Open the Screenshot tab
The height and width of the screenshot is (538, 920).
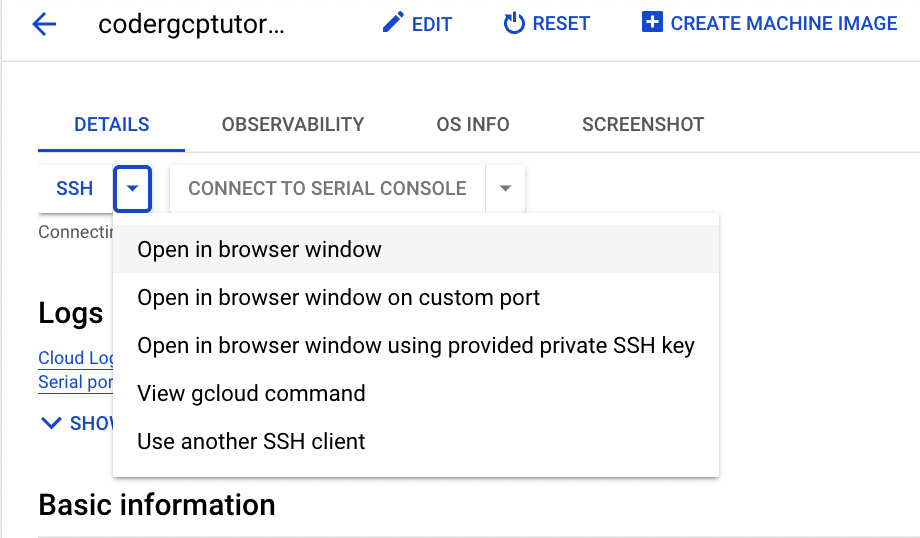pos(643,124)
